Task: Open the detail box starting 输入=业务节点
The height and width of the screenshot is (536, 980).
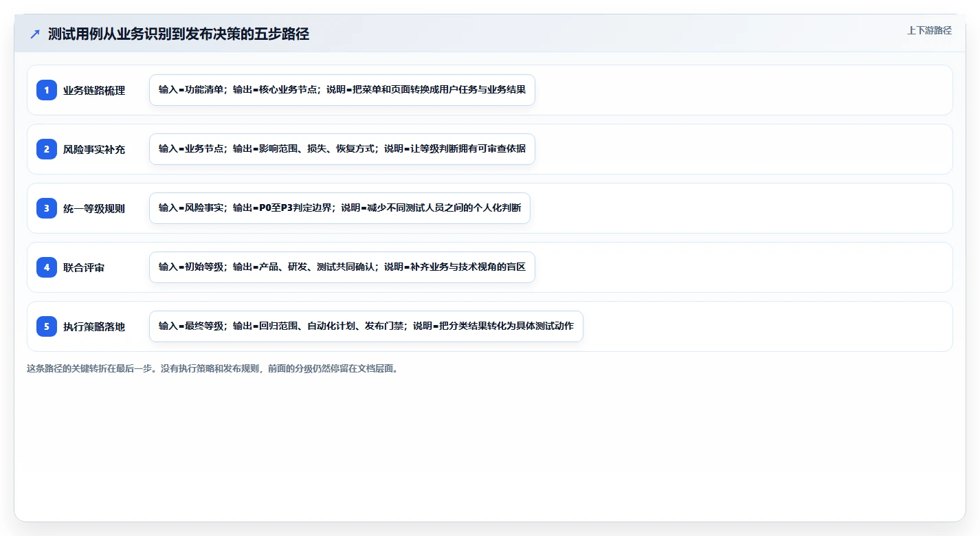Action: [x=342, y=149]
